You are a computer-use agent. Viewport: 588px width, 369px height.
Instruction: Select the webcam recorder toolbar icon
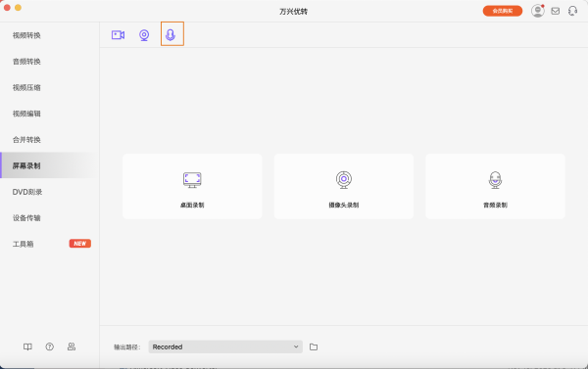(144, 35)
